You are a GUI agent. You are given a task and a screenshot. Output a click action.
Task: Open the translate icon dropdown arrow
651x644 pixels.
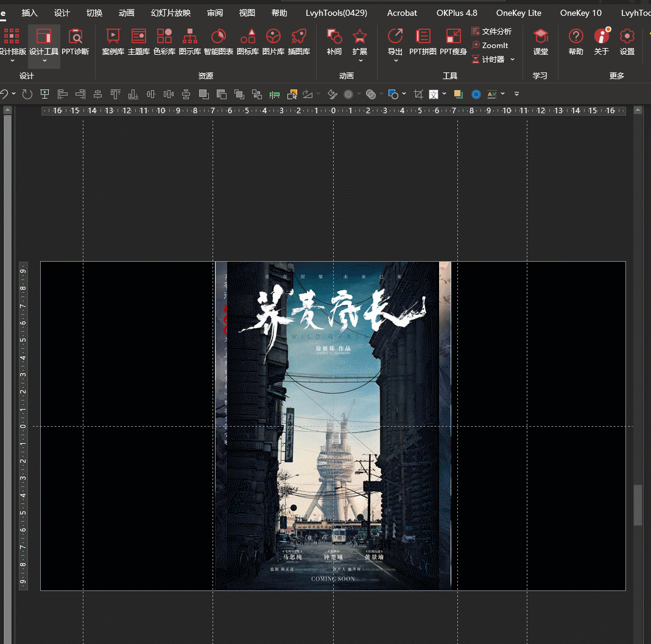pos(444,94)
